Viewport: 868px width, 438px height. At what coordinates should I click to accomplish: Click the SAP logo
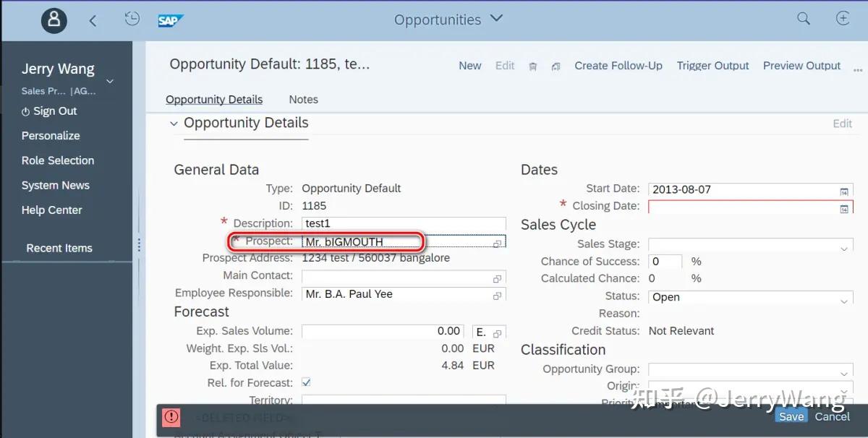[171, 20]
